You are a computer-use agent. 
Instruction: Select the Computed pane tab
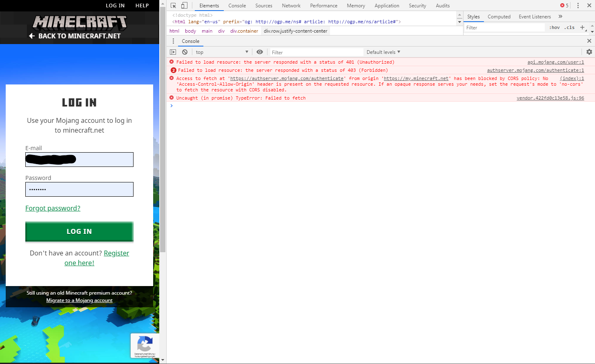[x=499, y=17]
